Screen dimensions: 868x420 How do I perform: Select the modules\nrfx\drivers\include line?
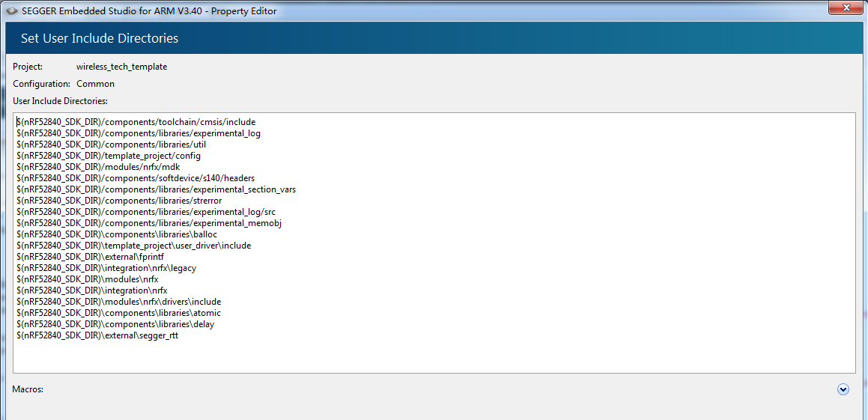pos(118,302)
